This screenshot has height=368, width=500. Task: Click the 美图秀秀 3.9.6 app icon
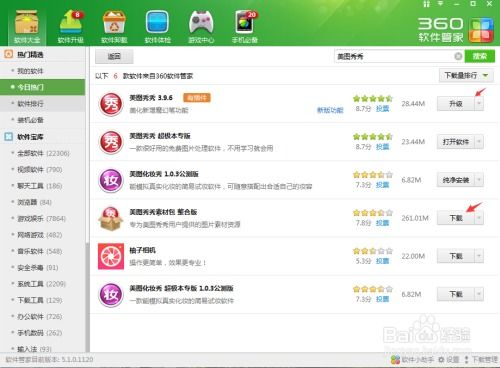pyautogui.click(x=111, y=104)
